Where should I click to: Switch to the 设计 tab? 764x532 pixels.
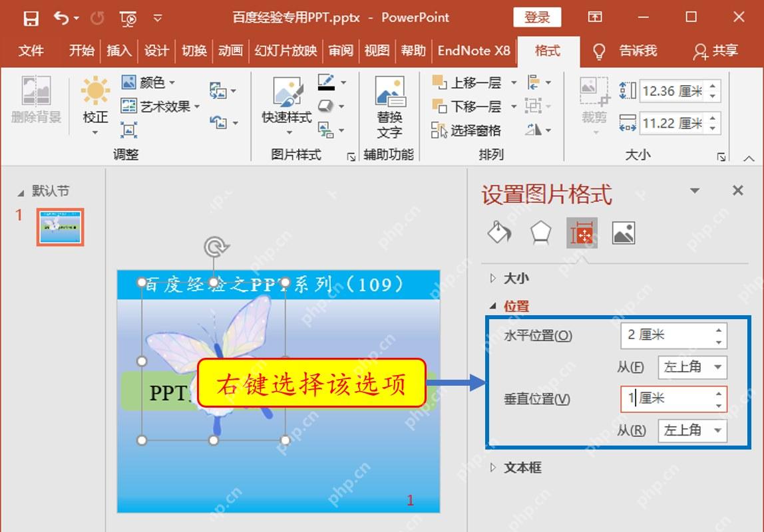156,51
